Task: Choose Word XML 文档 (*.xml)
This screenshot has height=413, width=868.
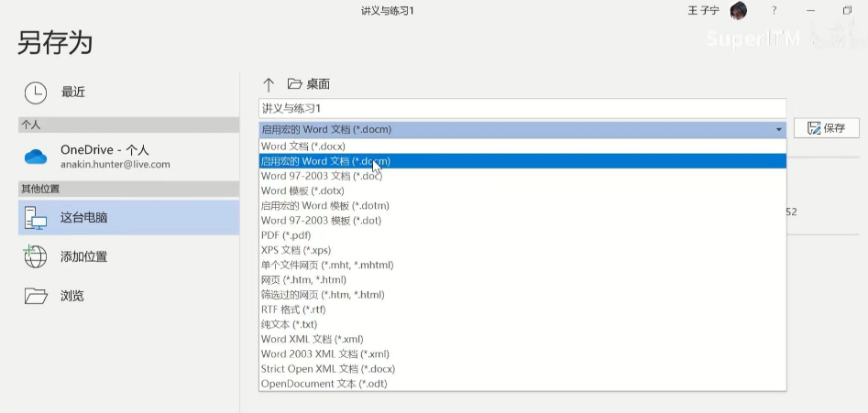Action: [x=522, y=339]
